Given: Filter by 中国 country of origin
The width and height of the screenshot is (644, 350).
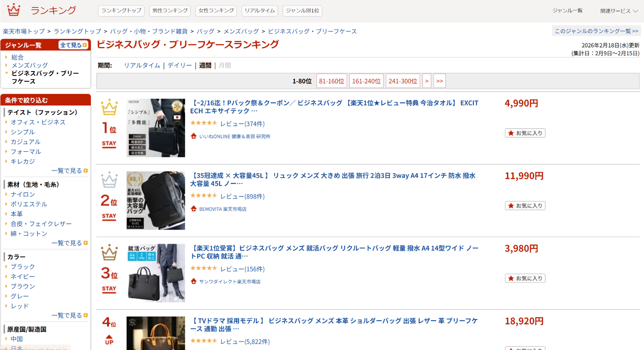Looking at the screenshot, I should [17, 339].
